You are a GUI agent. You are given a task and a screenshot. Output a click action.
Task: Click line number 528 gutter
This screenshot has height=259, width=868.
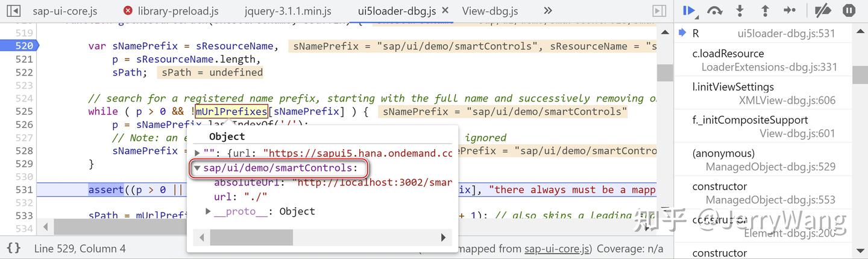pos(23,150)
